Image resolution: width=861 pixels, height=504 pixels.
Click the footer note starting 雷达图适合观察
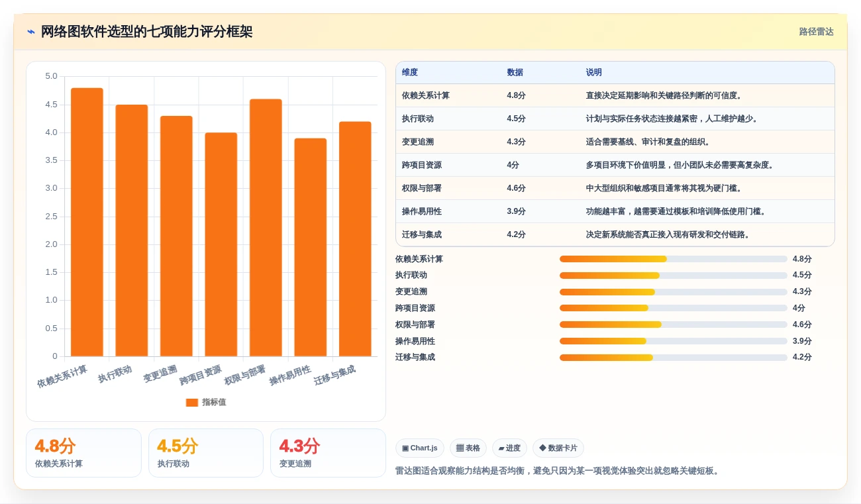(x=558, y=471)
